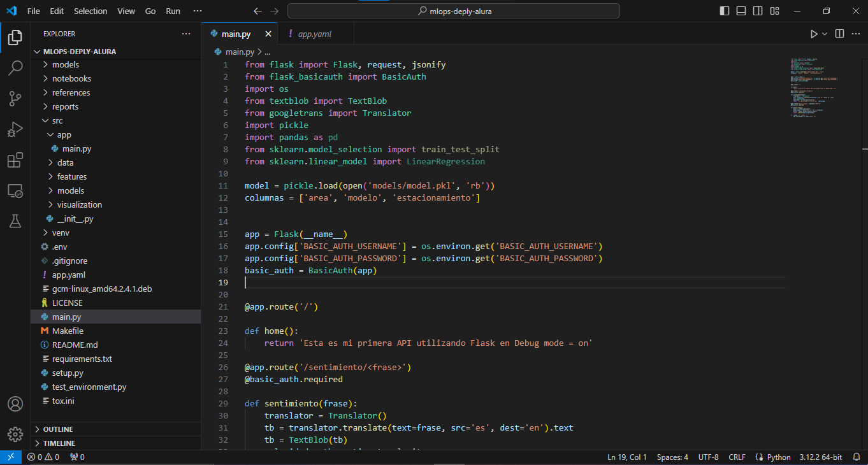Open the Run and Debug view icon
The width and height of the screenshot is (868, 465).
(x=15, y=129)
